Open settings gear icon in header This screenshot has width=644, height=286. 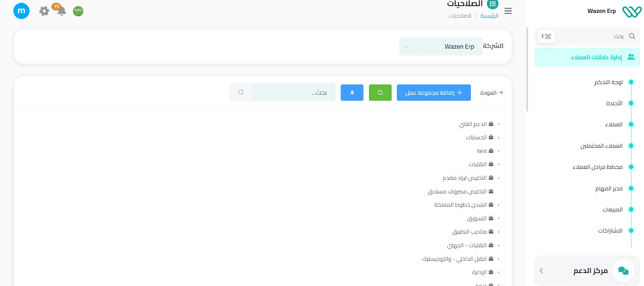pos(44,11)
